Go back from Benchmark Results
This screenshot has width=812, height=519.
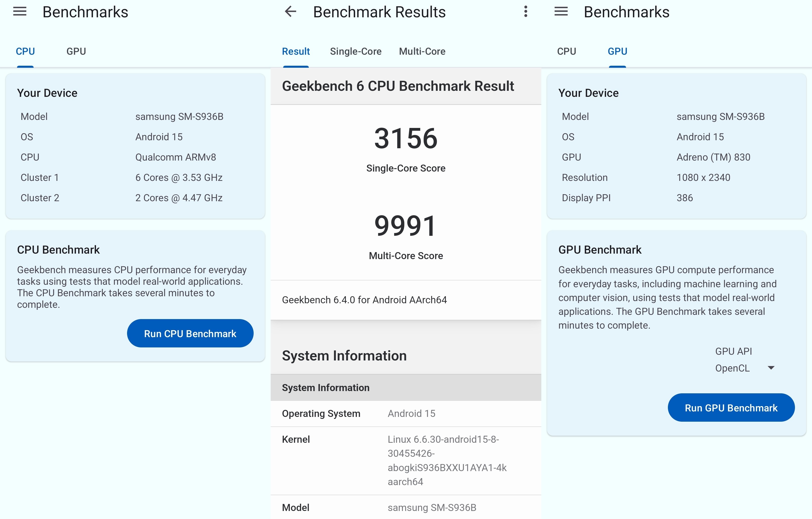tap(290, 12)
